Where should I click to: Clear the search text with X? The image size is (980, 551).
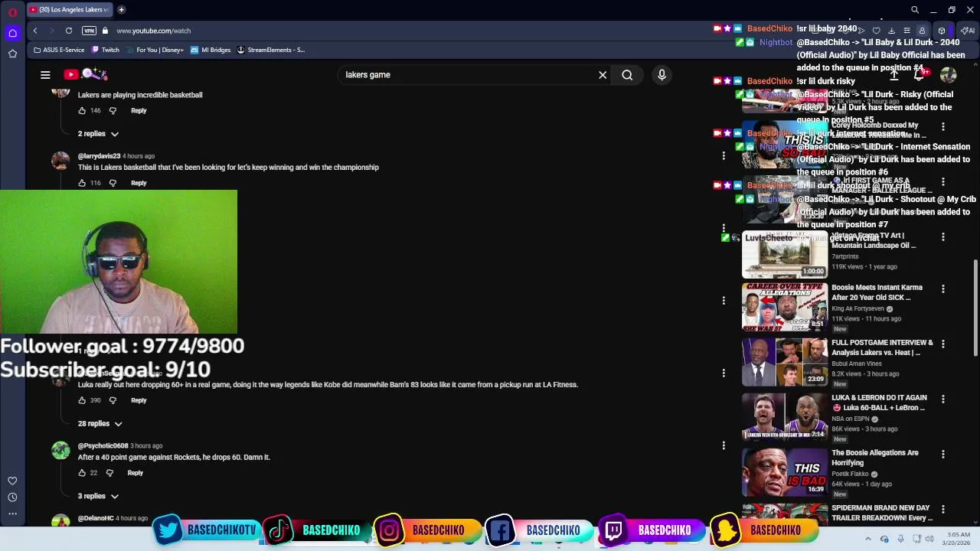603,74
